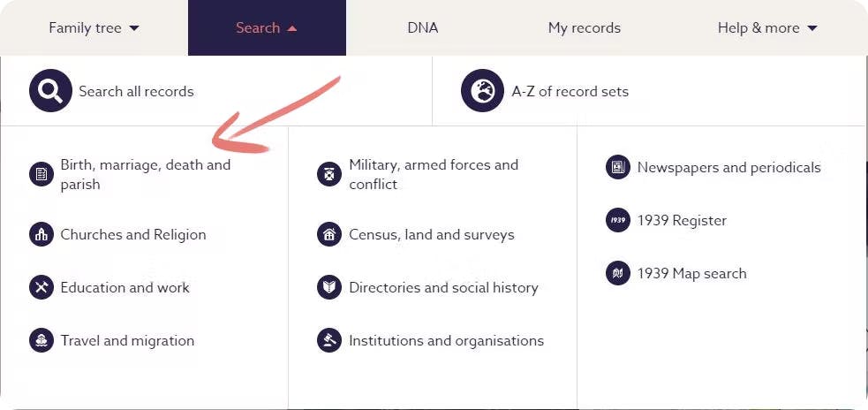This screenshot has height=410, width=868.
Task: Click the Education and work tools icon
Action: click(x=42, y=288)
